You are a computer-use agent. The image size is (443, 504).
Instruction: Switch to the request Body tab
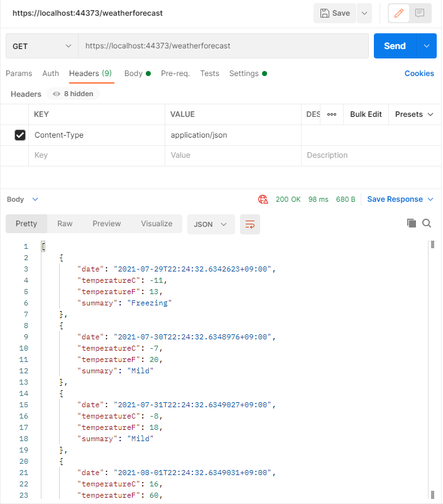click(x=138, y=74)
